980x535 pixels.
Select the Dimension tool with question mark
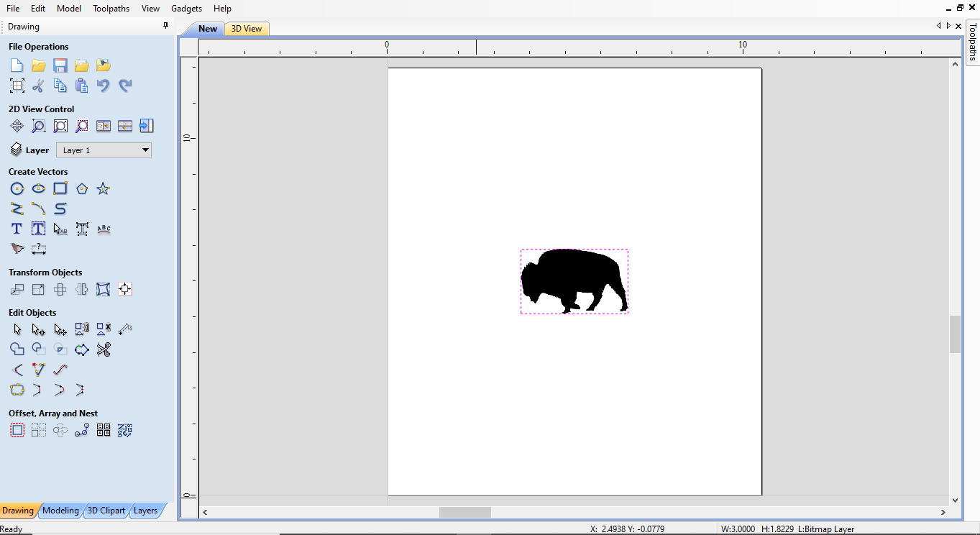point(39,249)
